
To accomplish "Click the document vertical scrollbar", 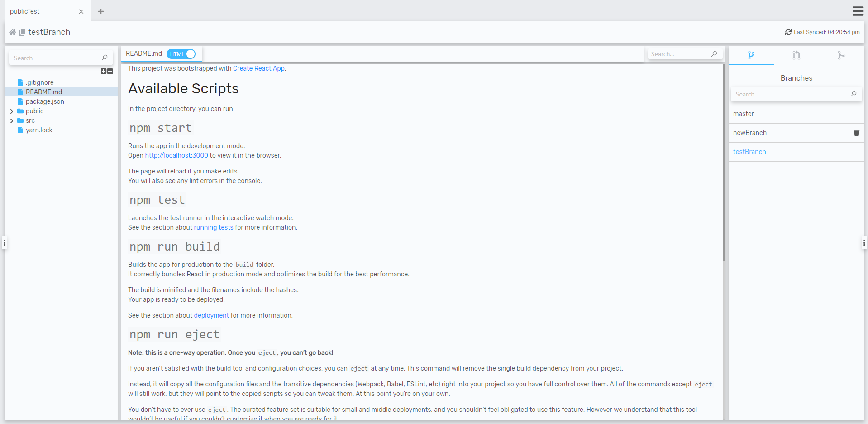I will pos(724,162).
